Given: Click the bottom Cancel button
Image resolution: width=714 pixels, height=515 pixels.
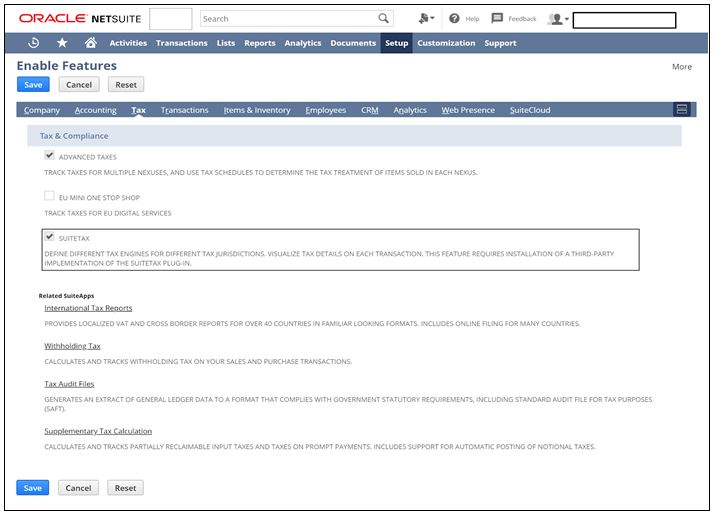Looking at the screenshot, I should pos(78,488).
